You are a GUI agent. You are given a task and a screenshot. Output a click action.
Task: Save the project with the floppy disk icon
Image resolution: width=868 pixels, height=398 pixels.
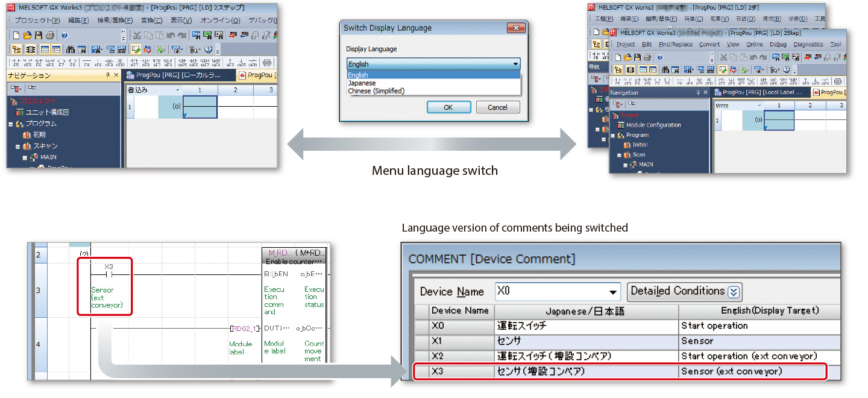pyautogui.click(x=39, y=36)
